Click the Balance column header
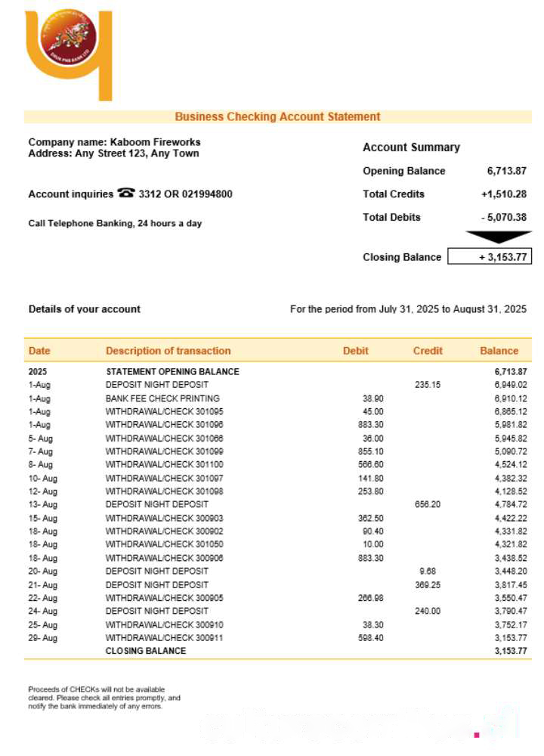This screenshot has width=544, height=756. pos(499,351)
